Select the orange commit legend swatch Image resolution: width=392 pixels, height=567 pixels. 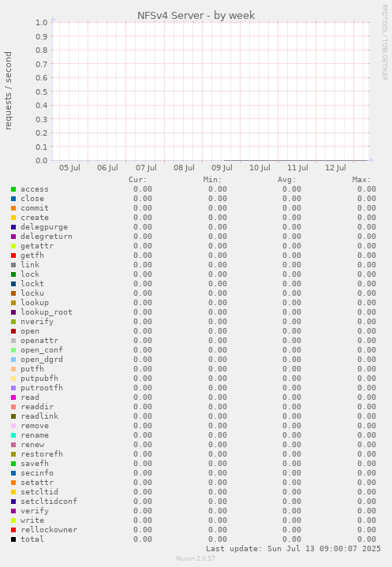(13, 208)
